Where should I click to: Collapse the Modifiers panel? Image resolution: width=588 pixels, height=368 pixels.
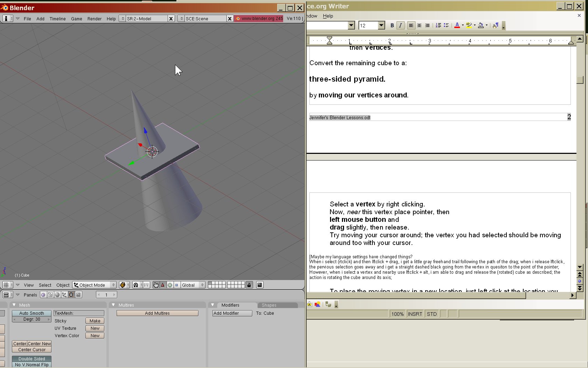[212, 305]
